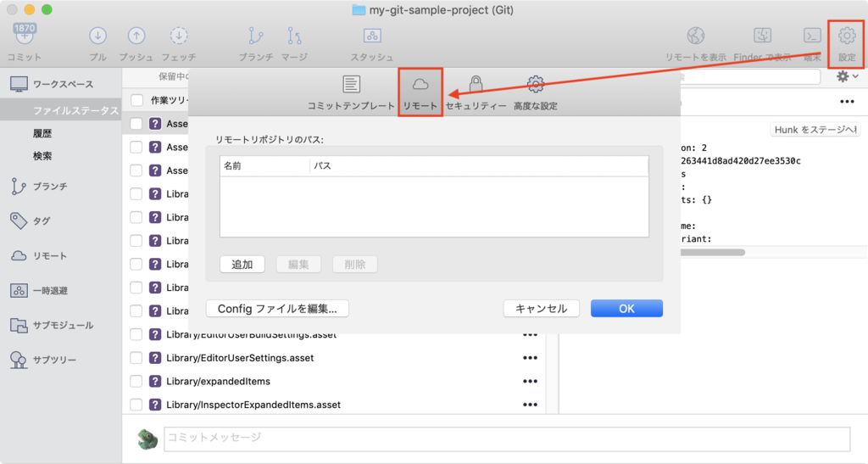
Task: Click the 名前 column header
Action: (x=264, y=165)
